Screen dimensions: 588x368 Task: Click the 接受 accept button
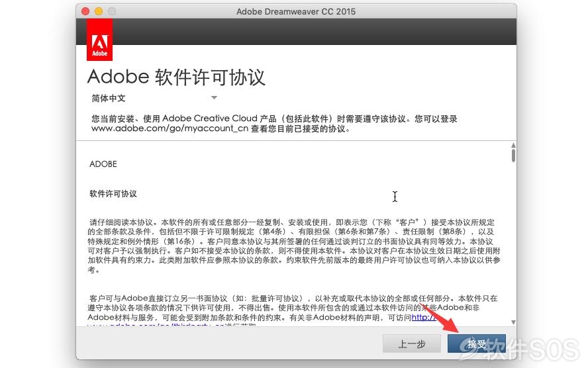coord(476,344)
